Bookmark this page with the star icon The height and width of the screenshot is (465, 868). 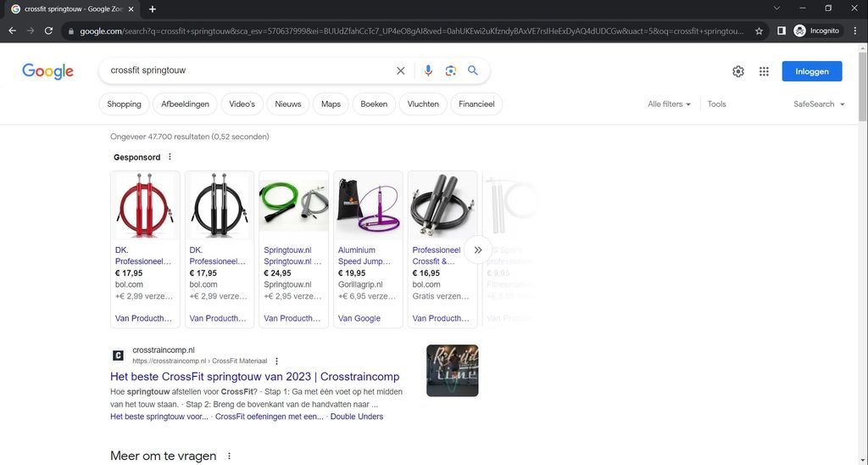click(759, 31)
